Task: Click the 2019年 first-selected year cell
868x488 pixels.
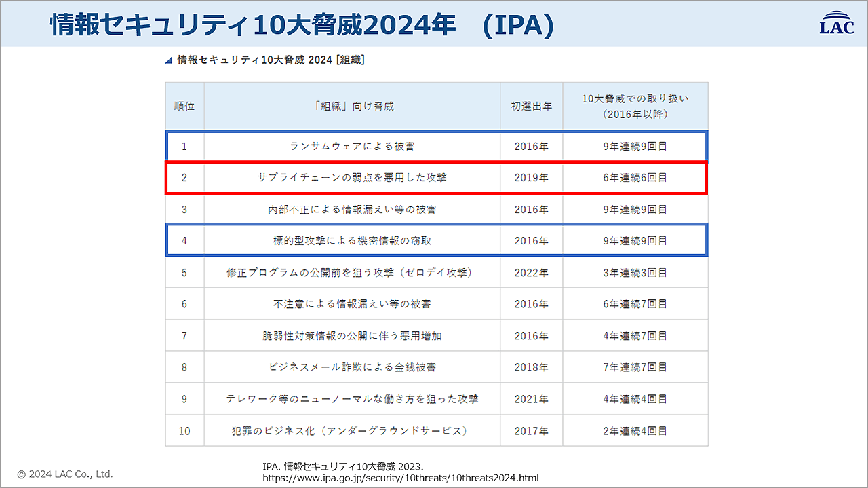Action: (x=531, y=178)
